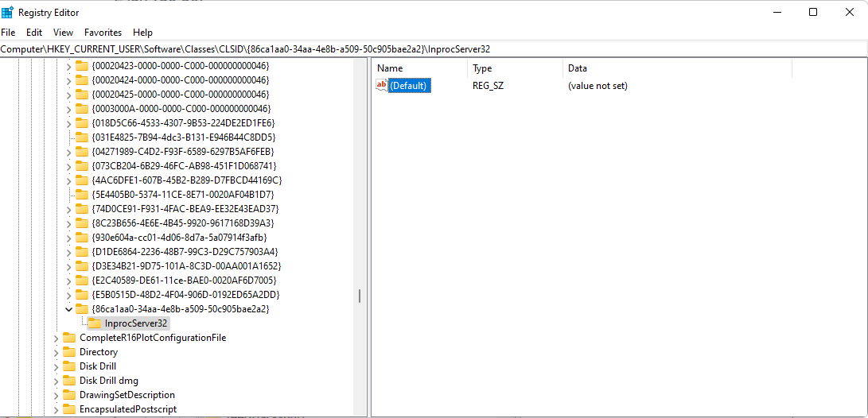Click folder icon of {00020424-0000-0000-C000-000000000046}
This screenshot has width=868, height=418.
click(82, 80)
